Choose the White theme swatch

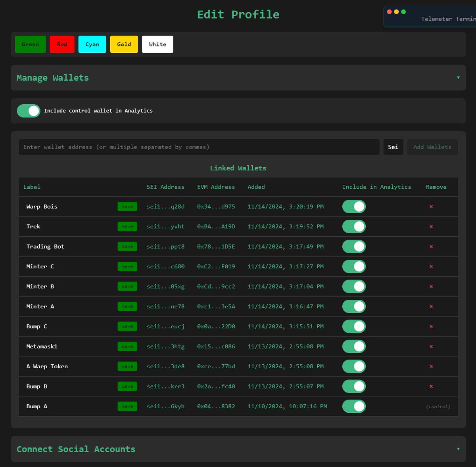click(x=157, y=44)
